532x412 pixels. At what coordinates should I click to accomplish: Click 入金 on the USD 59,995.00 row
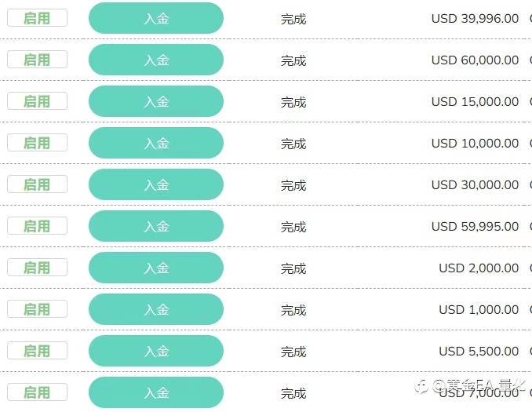(x=156, y=226)
